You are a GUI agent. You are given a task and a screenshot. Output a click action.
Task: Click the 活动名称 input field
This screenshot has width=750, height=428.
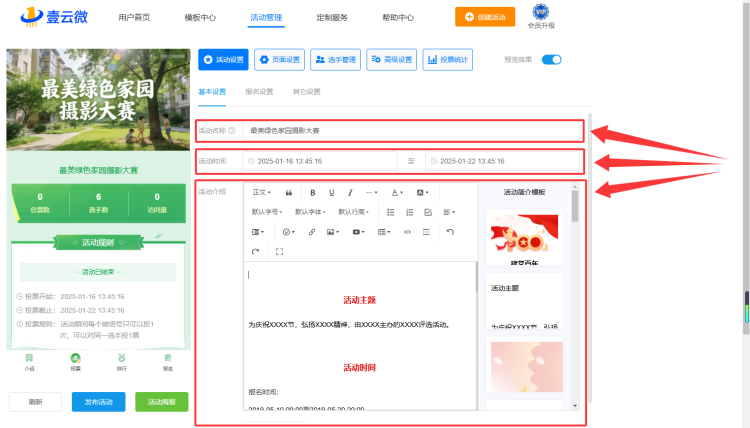click(412, 131)
